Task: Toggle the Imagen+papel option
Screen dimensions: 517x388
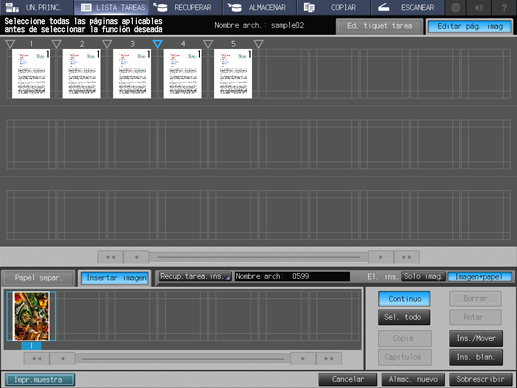Action: [x=479, y=276]
